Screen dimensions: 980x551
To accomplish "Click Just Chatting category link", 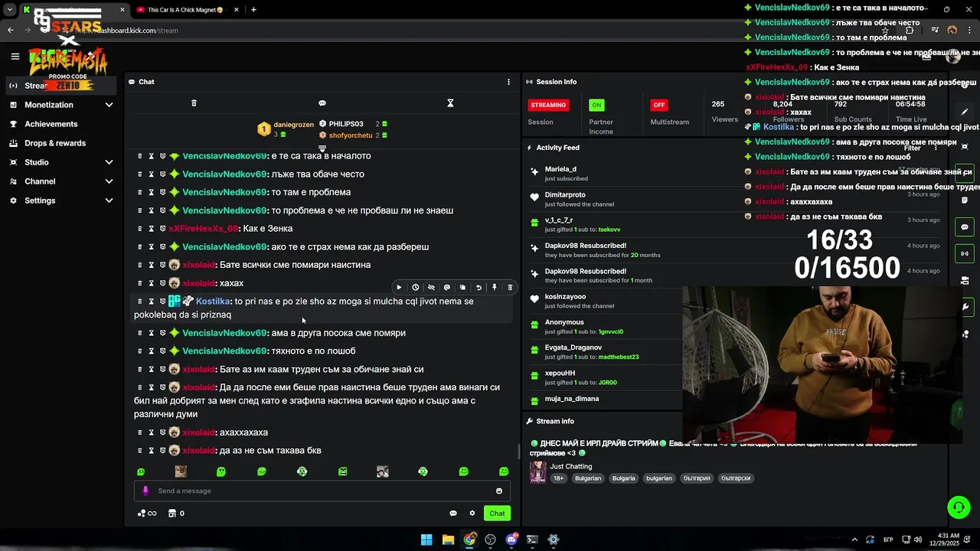I will point(571,467).
